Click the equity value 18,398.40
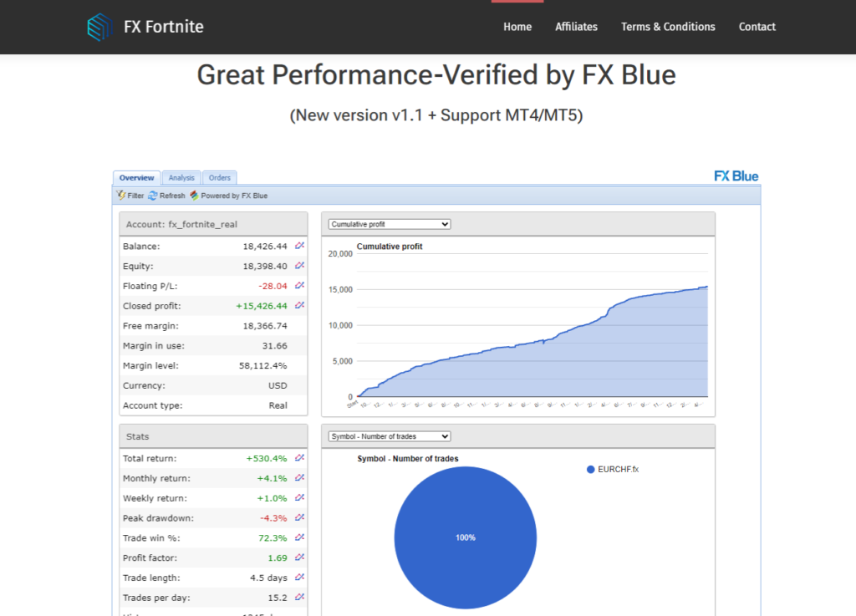Viewport: 856px width, 616px height. [265, 267]
